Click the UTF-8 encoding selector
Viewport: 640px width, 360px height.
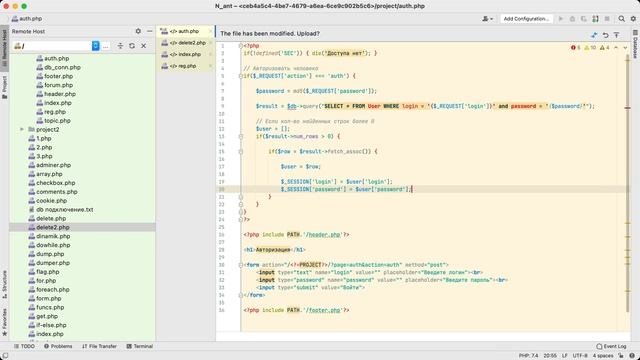pos(580,356)
